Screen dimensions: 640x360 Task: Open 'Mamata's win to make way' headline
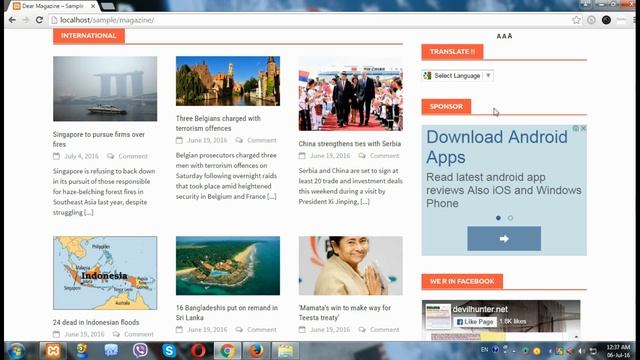[344, 313]
